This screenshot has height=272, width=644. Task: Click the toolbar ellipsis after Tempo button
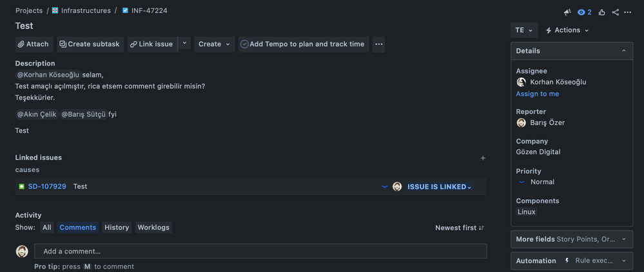378,44
